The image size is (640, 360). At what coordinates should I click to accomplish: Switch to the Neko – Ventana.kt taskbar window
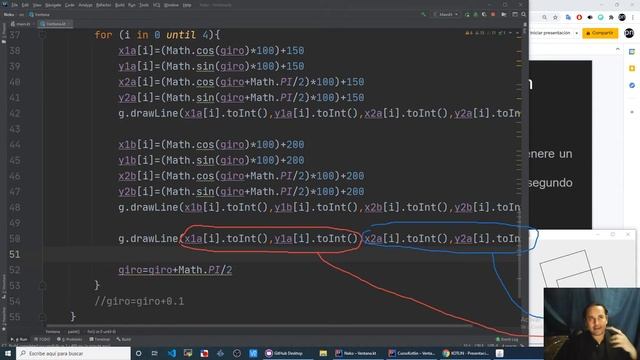tap(357, 353)
